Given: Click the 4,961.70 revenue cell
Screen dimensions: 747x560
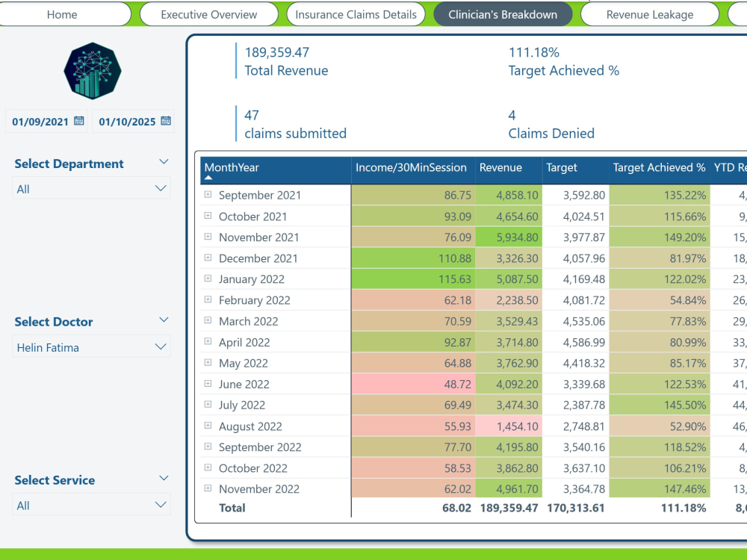Looking at the screenshot, I should click(508, 488).
